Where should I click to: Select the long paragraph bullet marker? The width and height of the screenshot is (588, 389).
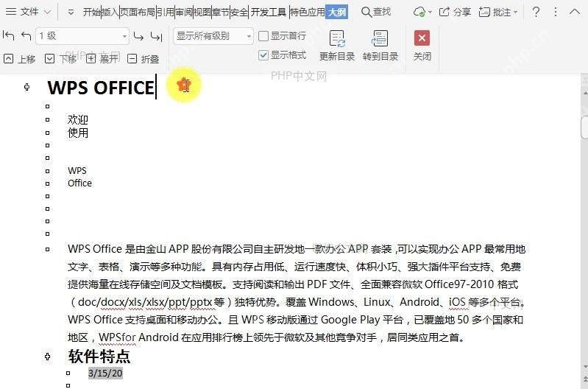click(x=47, y=249)
